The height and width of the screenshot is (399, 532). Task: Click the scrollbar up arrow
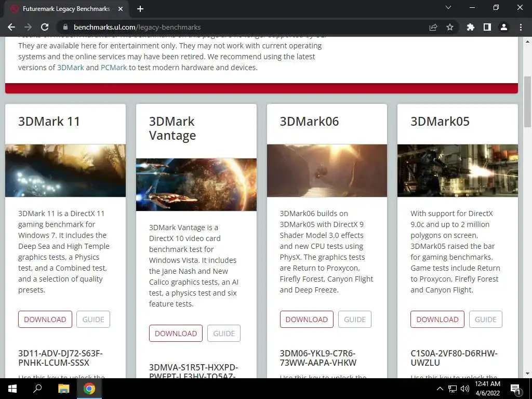point(527,42)
